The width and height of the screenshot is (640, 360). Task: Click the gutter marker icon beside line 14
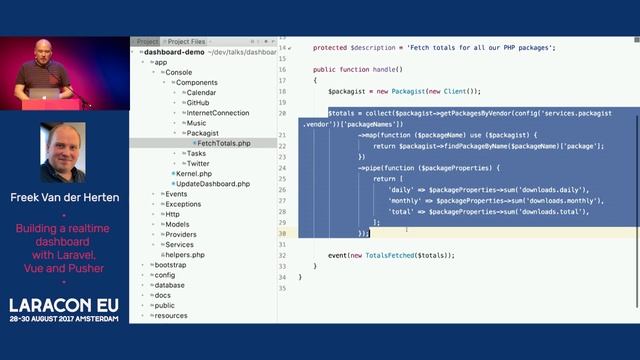pyautogui.click(x=290, y=48)
